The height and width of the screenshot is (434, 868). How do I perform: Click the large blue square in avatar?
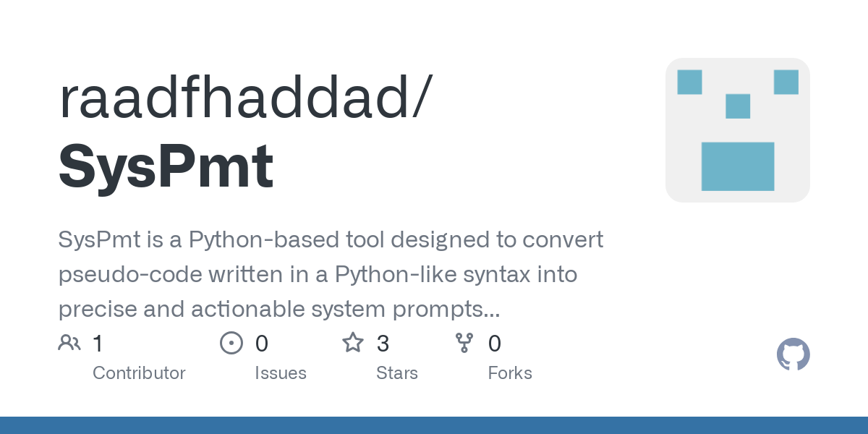pos(737,166)
